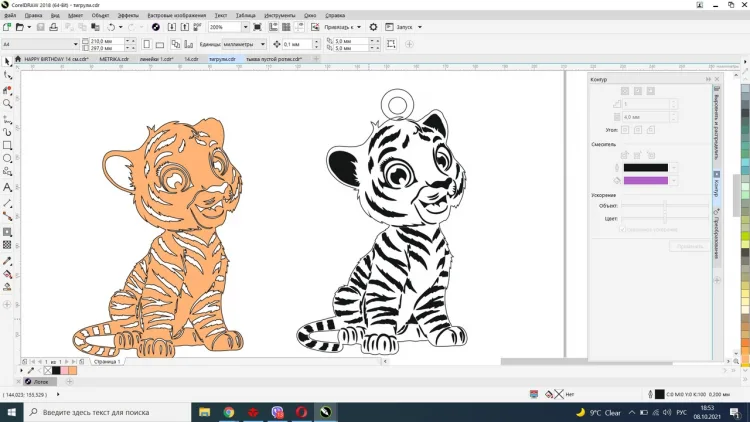Choose the Connector tool

7,216
